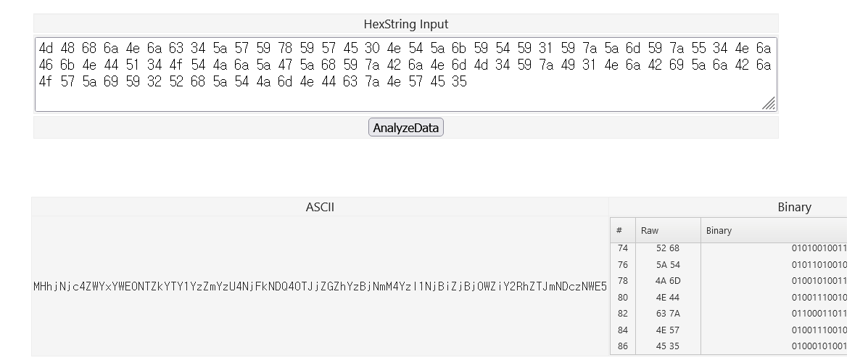Select row number 74 in the table
This screenshot has height=363, width=868.
point(622,248)
